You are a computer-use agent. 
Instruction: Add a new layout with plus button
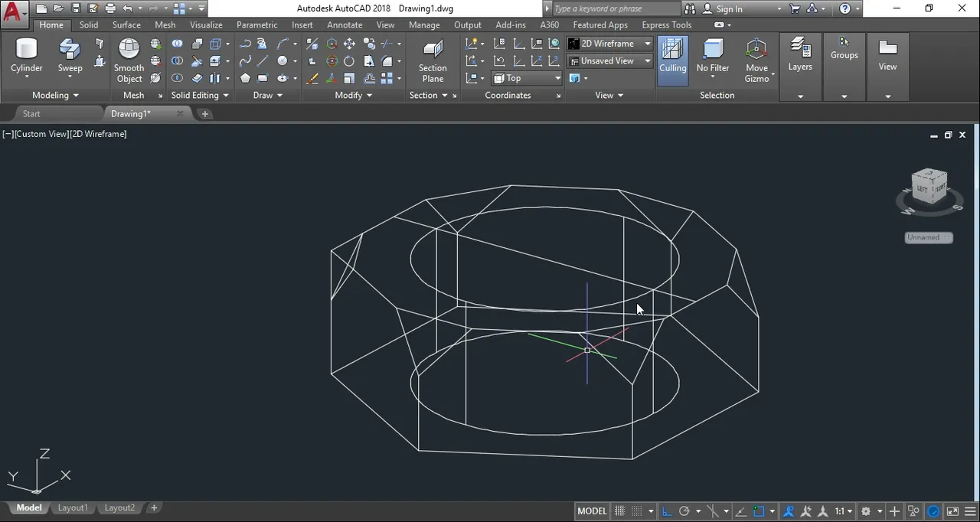[x=154, y=507]
